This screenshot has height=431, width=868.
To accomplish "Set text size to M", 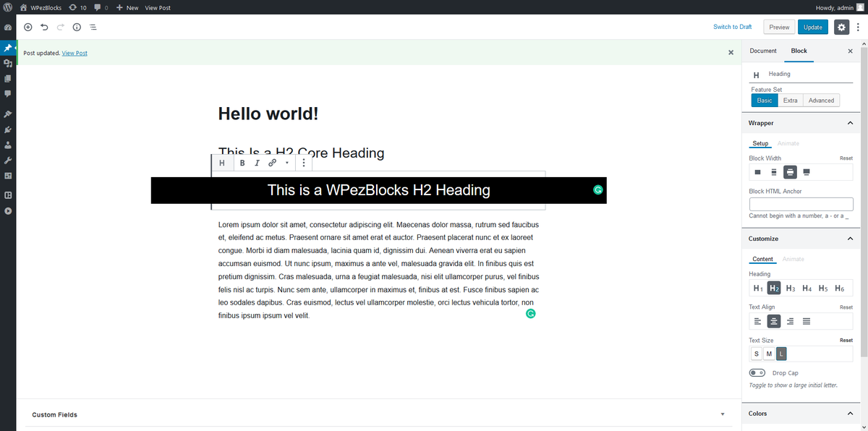I will 769,354.
